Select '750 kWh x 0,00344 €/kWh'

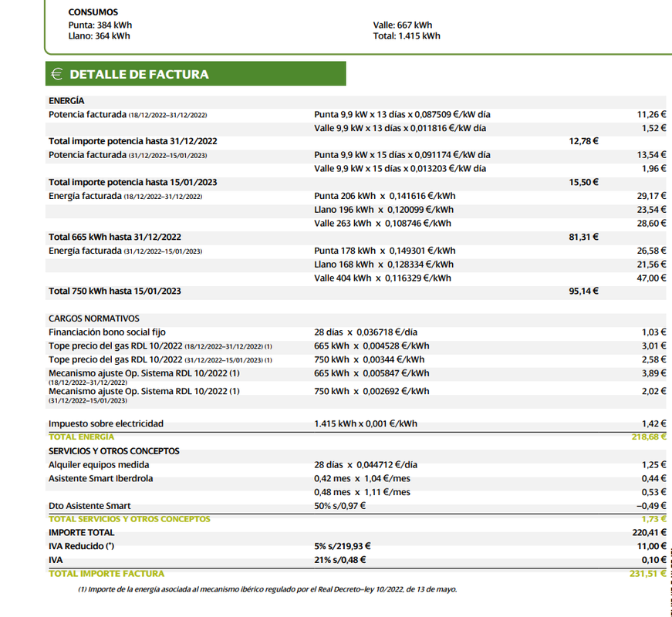[370, 360]
